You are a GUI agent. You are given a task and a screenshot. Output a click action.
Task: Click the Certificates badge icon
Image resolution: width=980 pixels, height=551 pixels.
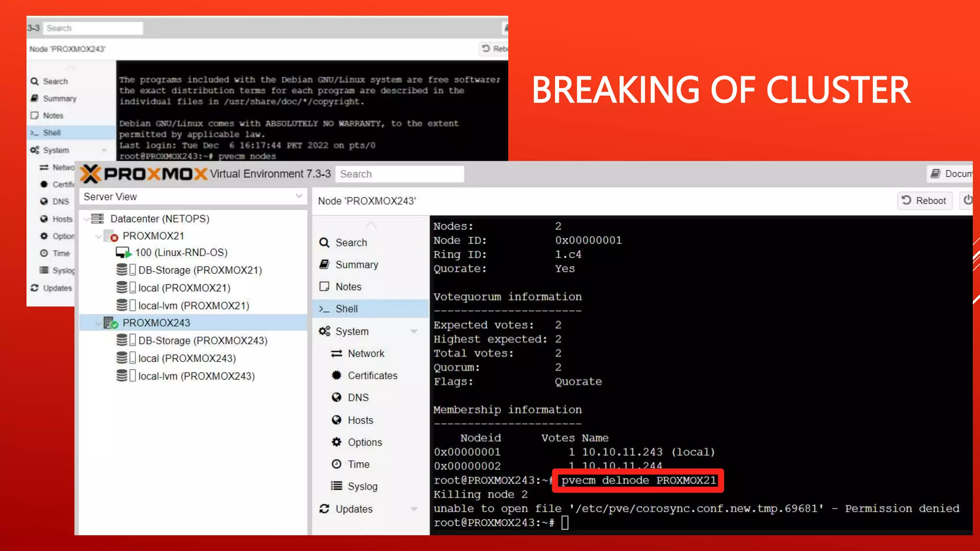337,375
